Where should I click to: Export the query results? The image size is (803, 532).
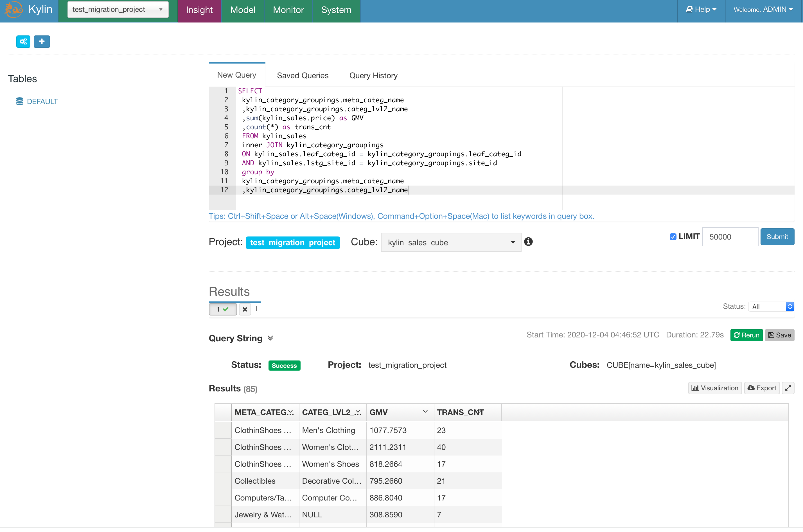[762, 388]
